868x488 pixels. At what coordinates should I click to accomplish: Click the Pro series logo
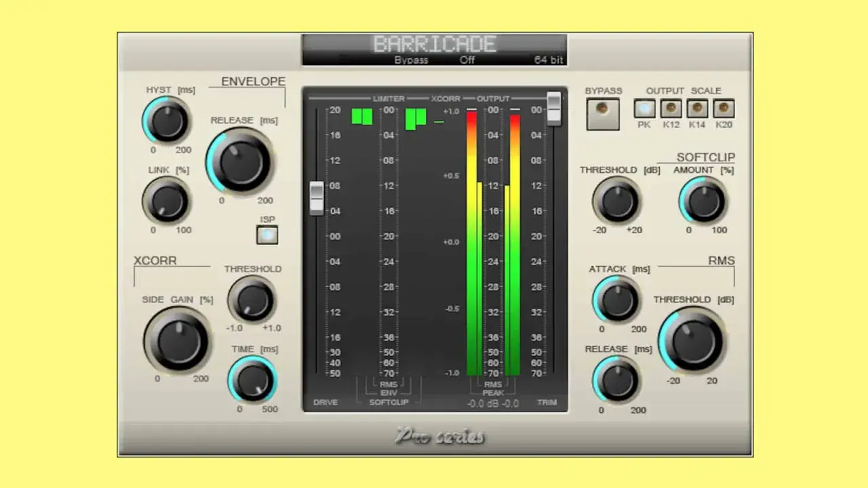point(439,436)
